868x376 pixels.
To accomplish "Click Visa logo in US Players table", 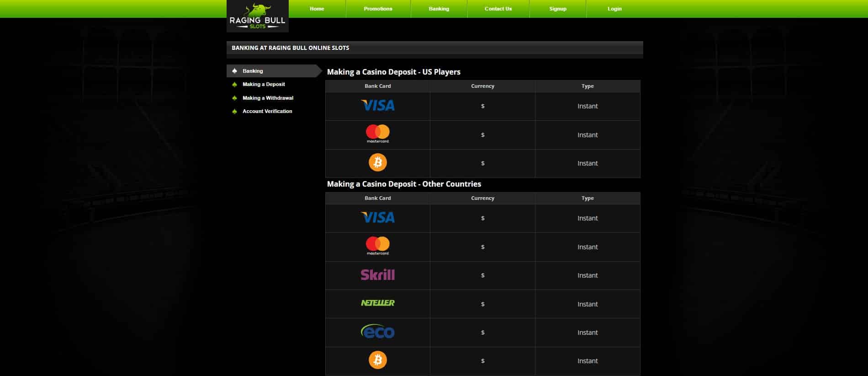I will [x=378, y=106].
